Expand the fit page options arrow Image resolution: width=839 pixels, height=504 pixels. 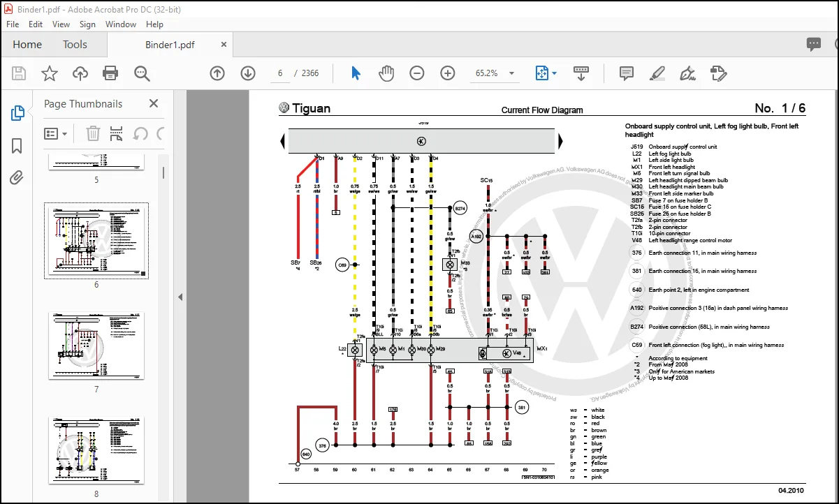tap(555, 73)
